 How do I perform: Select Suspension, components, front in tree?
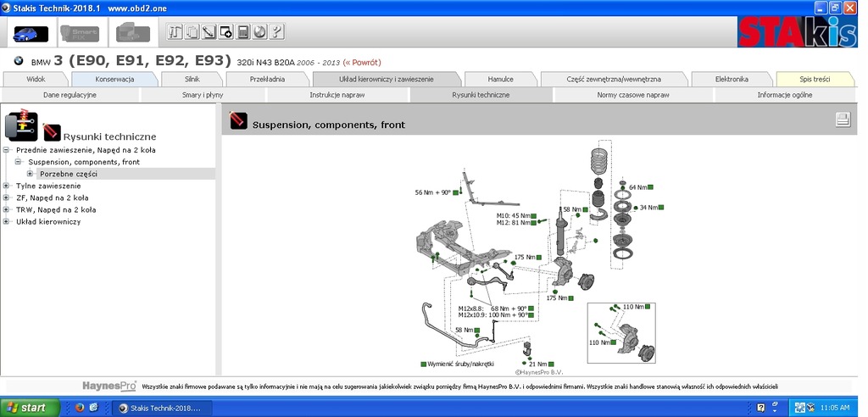tap(84, 162)
